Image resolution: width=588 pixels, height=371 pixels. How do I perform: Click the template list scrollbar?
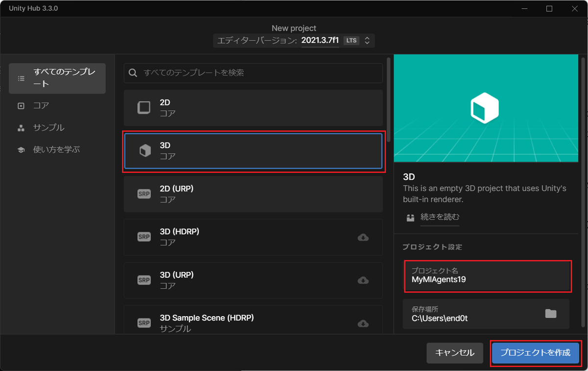coord(389,100)
